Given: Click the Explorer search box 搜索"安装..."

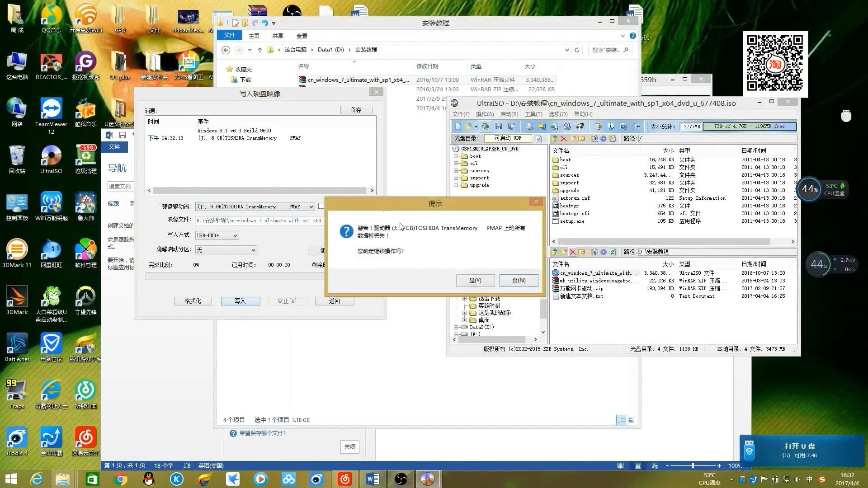Looking at the screenshot, I should (x=610, y=50).
